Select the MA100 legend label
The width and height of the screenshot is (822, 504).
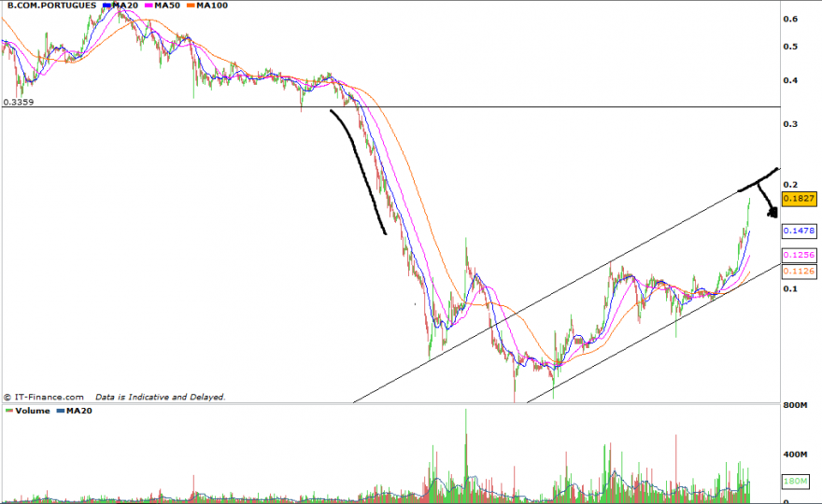[x=212, y=6]
